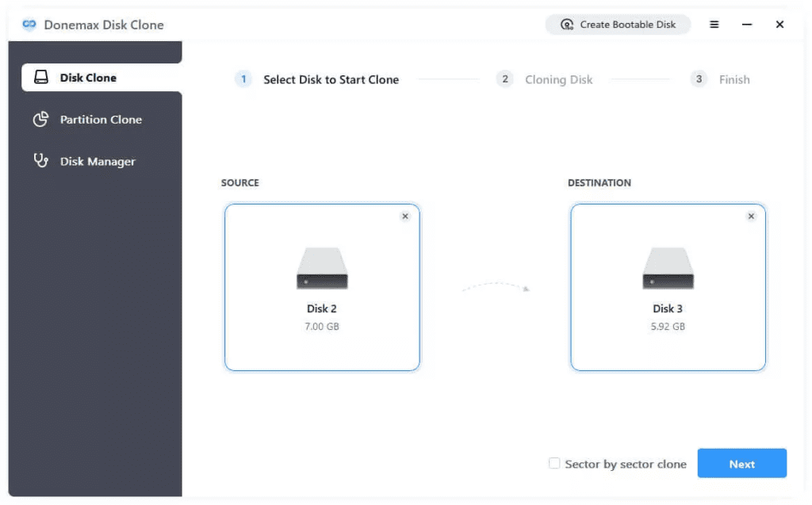Screen dimensions: 812x505
Task: Click step 3 Finish indicator
Action: click(x=698, y=79)
